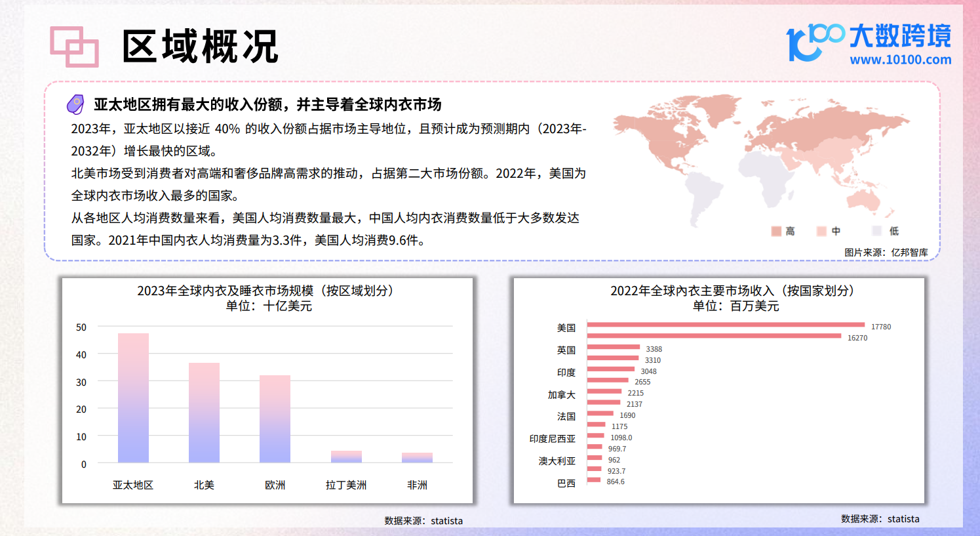This screenshot has width=980, height=536.
Task: Click the 印度 country label
Action: pos(566,373)
